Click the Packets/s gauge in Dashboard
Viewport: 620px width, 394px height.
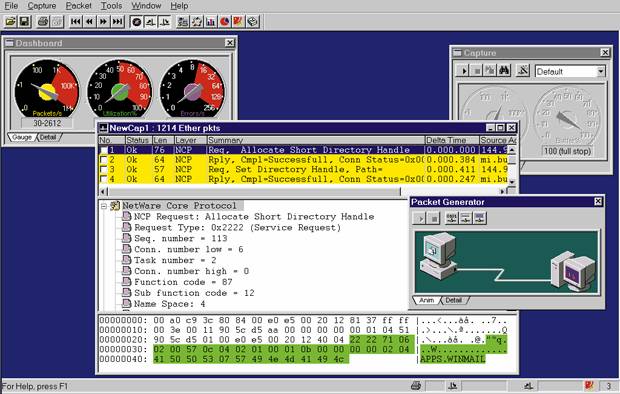pos(47,89)
